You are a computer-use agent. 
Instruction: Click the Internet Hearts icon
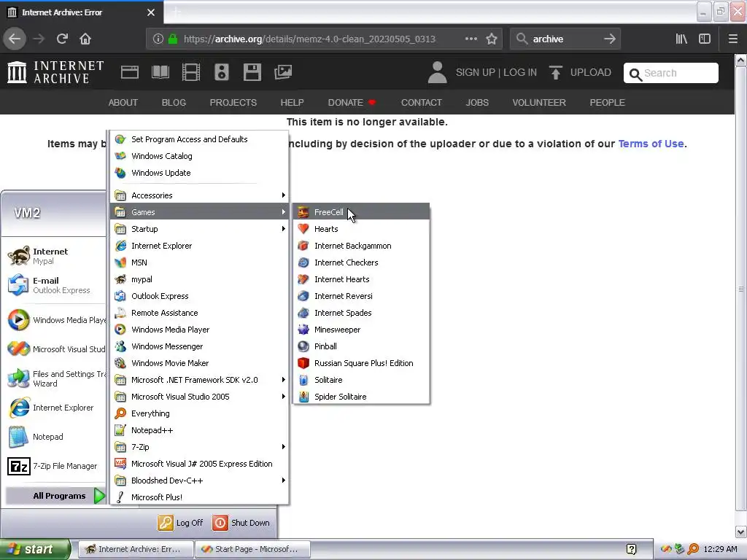coord(303,279)
